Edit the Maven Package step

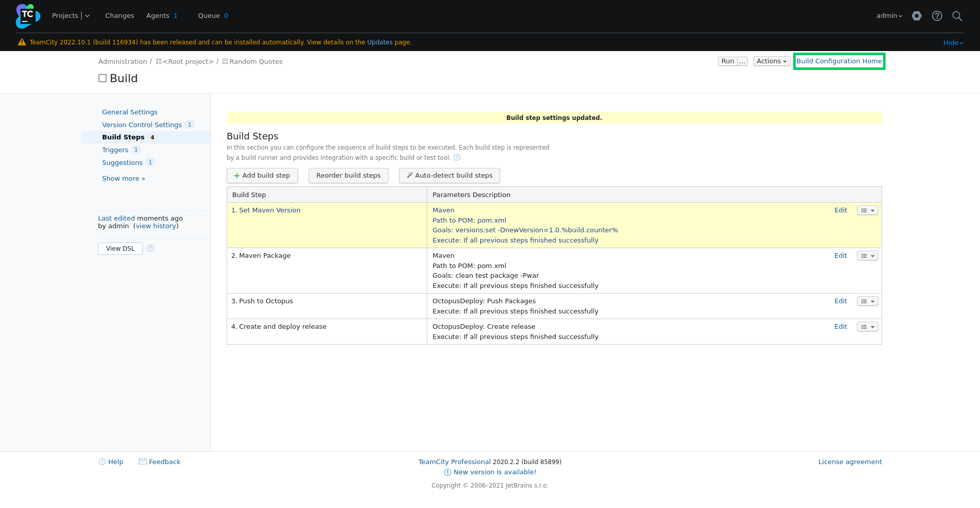pos(841,256)
